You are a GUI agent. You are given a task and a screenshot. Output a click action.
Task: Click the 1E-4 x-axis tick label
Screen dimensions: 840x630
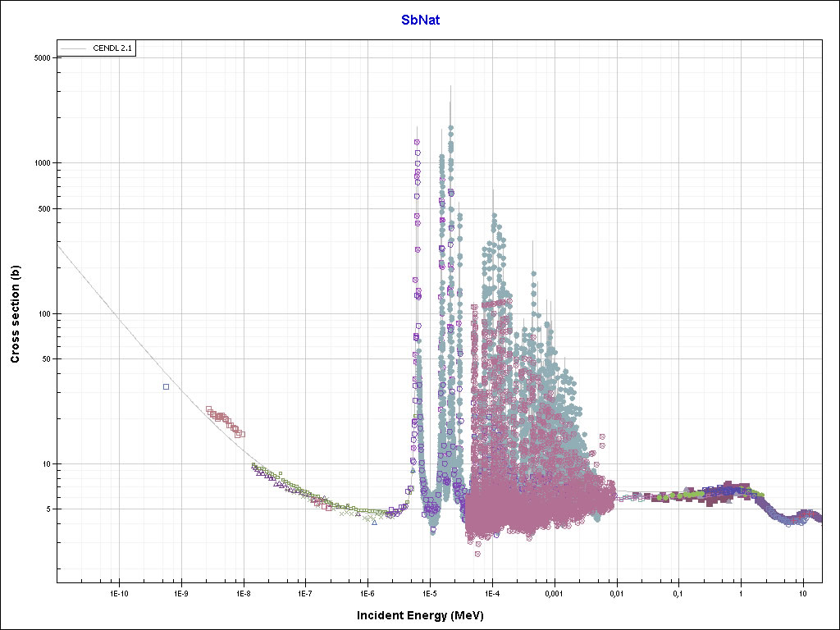click(x=492, y=592)
